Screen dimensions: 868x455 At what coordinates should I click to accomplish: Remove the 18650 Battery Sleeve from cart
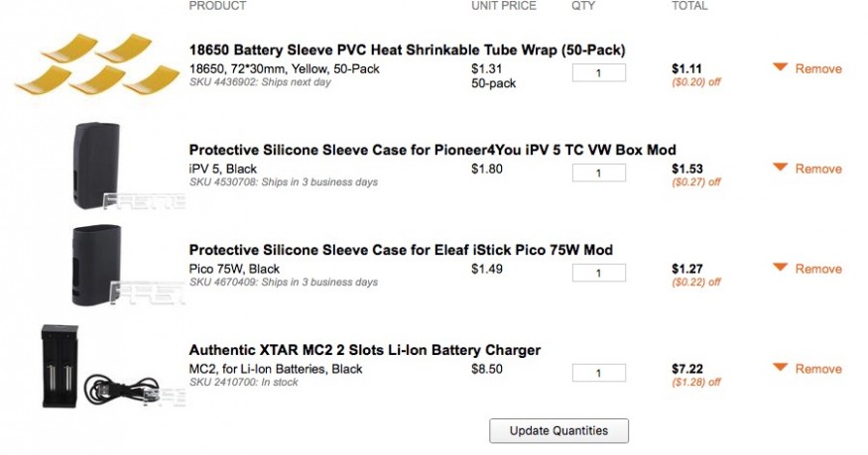[818, 68]
